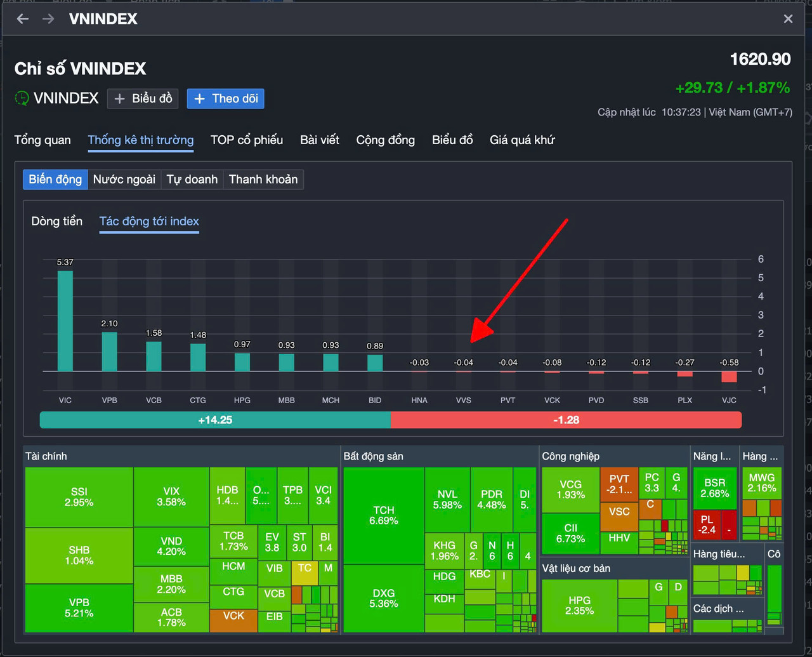Select the Tự doanh segment button
The width and height of the screenshot is (812, 657).
pyautogui.click(x=192, y=179)
